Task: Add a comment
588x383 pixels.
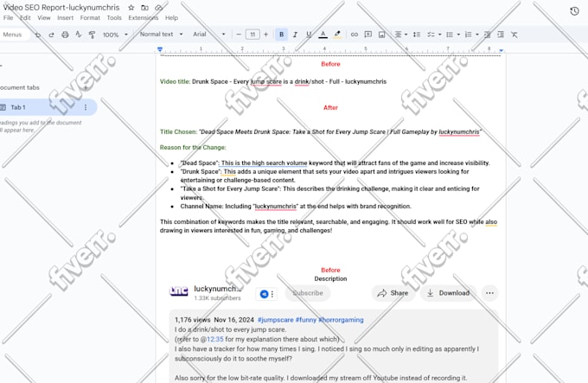Action: click(368, 35)
